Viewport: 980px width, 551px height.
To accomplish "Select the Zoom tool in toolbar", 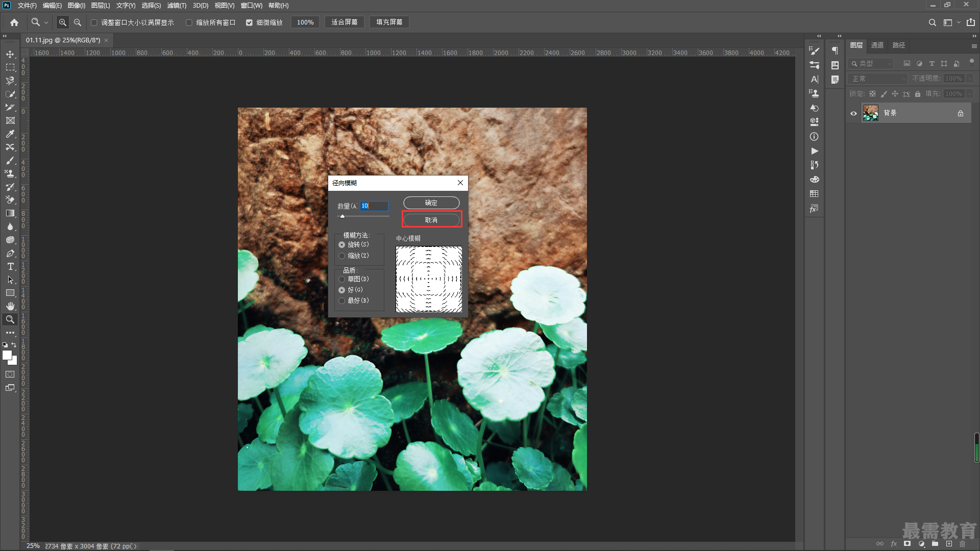I will click(x=10, y=319).
